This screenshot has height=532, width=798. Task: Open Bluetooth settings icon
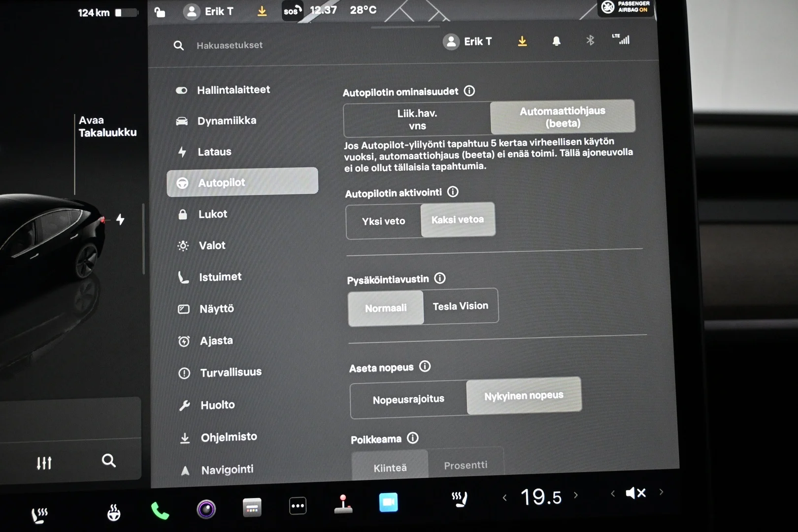pos(590,40)
